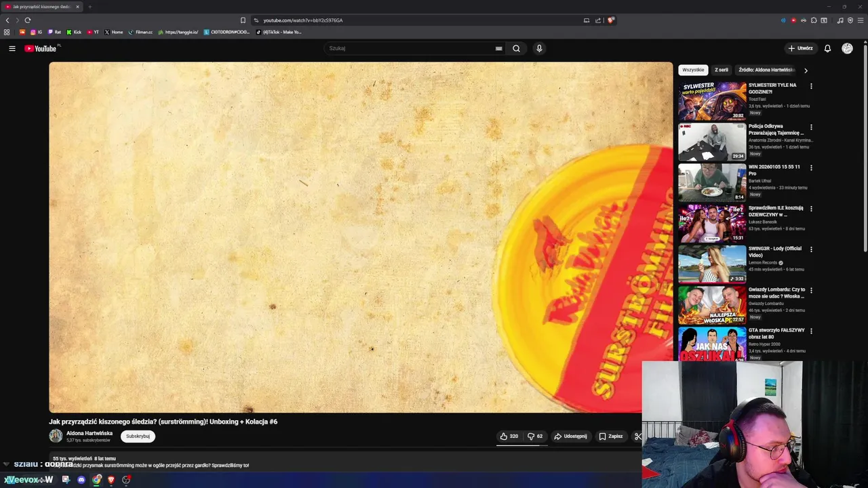Open the VPN shield toolbar icon
The width and height of the screenshot is (868, 488).
pyautogui.click(x=850, y=20)
